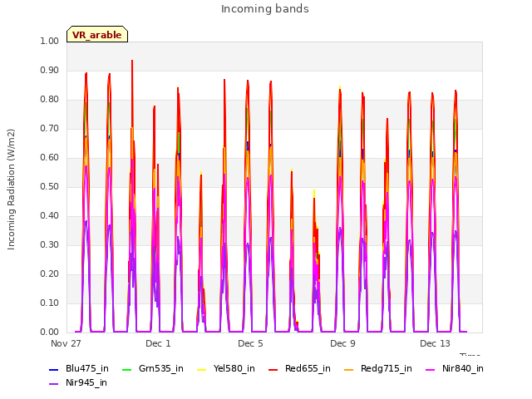532x399 pixels.
Task: Click the tallest red peak near 0.93
Action: pyautogui.click(x=132, y=62)
